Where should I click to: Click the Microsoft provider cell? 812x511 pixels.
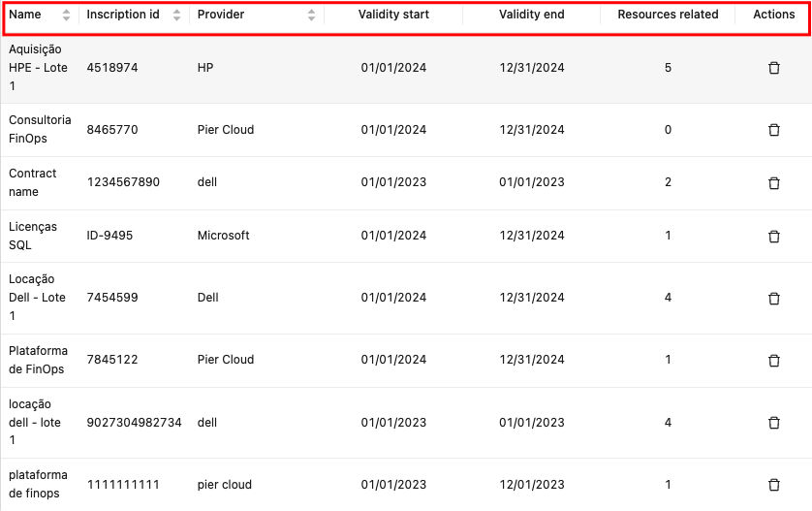223,236
